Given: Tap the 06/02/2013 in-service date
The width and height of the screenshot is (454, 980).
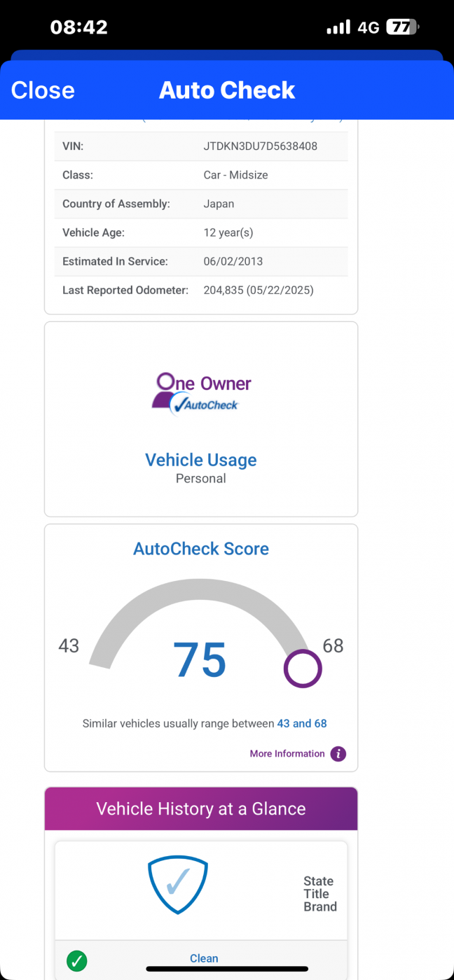Looking at the screenshot, I should coord(233,261).
